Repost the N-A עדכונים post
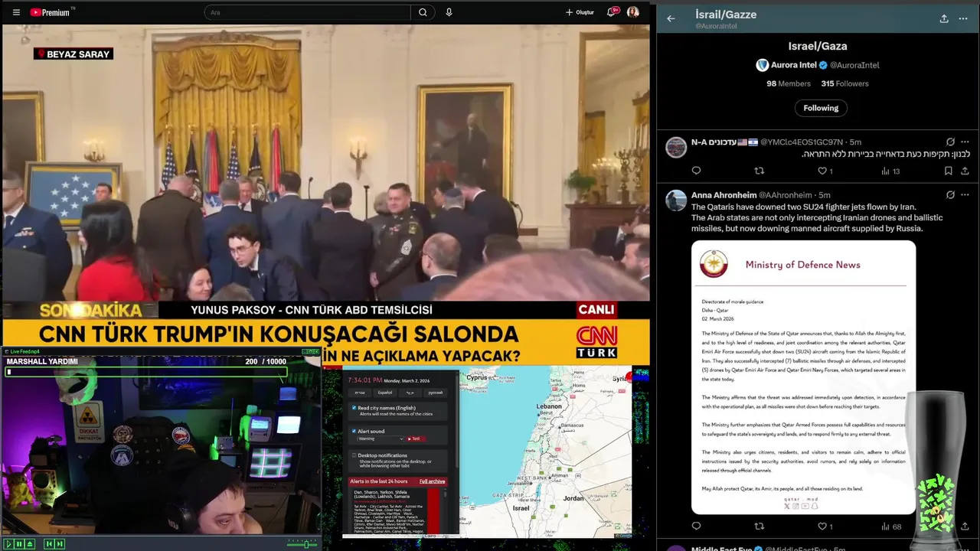The width and height of the screenshot is (980, 551). [x=759, y=171]
